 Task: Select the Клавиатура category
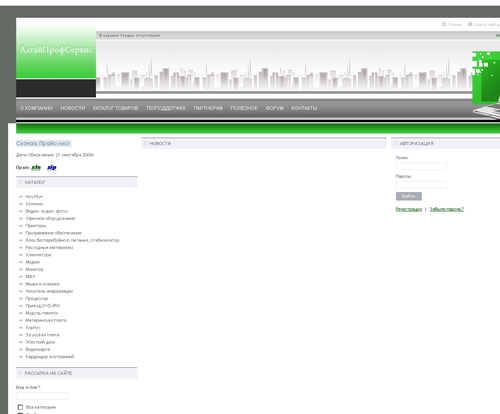38,255
